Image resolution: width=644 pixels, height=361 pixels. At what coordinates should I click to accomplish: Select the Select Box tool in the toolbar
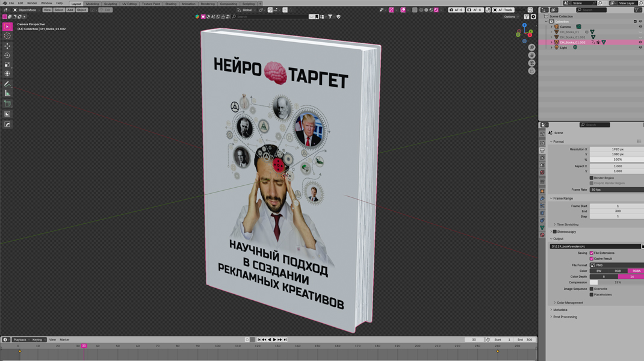pos(7,26)
